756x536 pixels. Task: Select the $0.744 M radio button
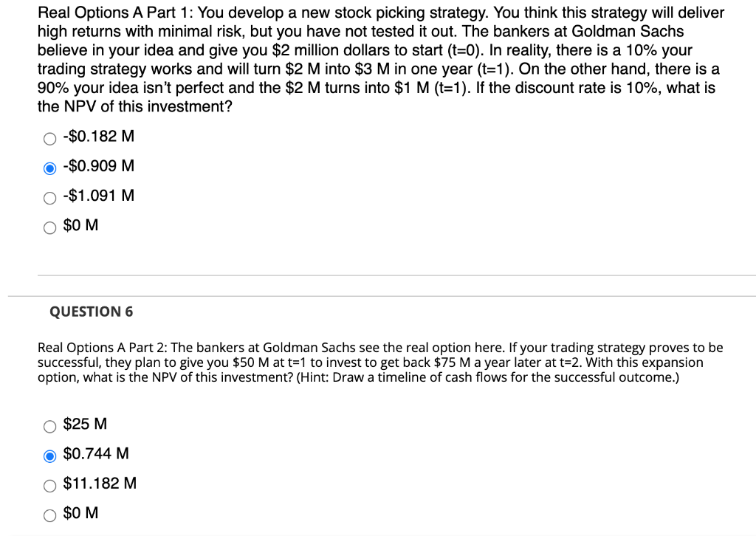[49, 456]
